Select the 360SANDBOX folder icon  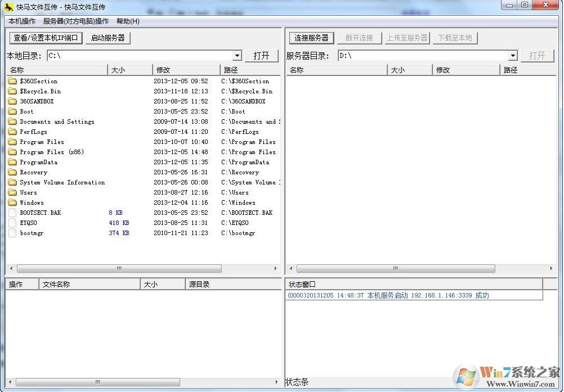pyautogui.click(x=12, y=101)
